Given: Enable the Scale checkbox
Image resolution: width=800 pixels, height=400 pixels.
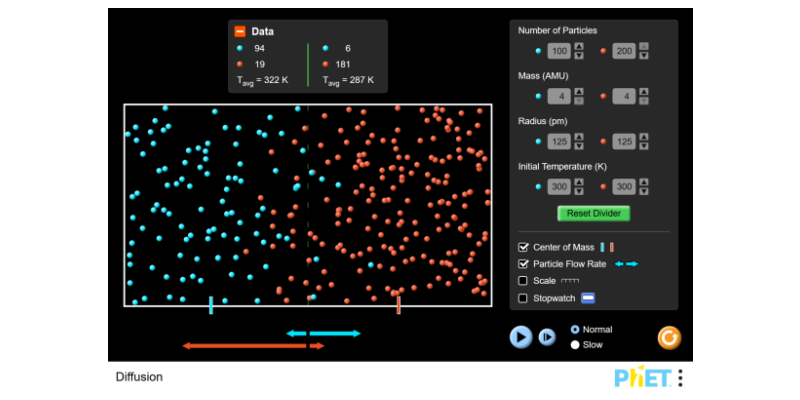Looking at the screenshot, I should pyautogui.click(x=523, y=281).
